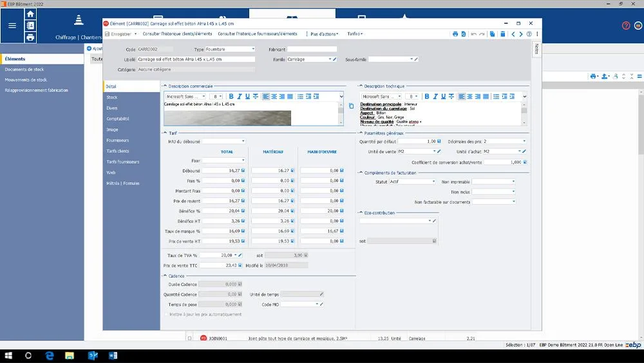The width and height of the screenshot is (644, 363).
Task: Undo the last change in the element dialog
Action: click(473, 34)
